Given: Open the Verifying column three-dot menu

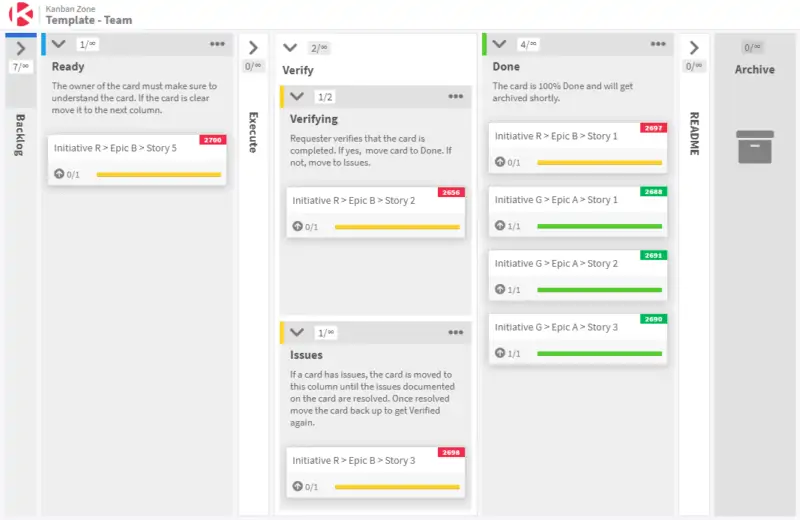Looking at the screenshot, I should pos(456,97).
